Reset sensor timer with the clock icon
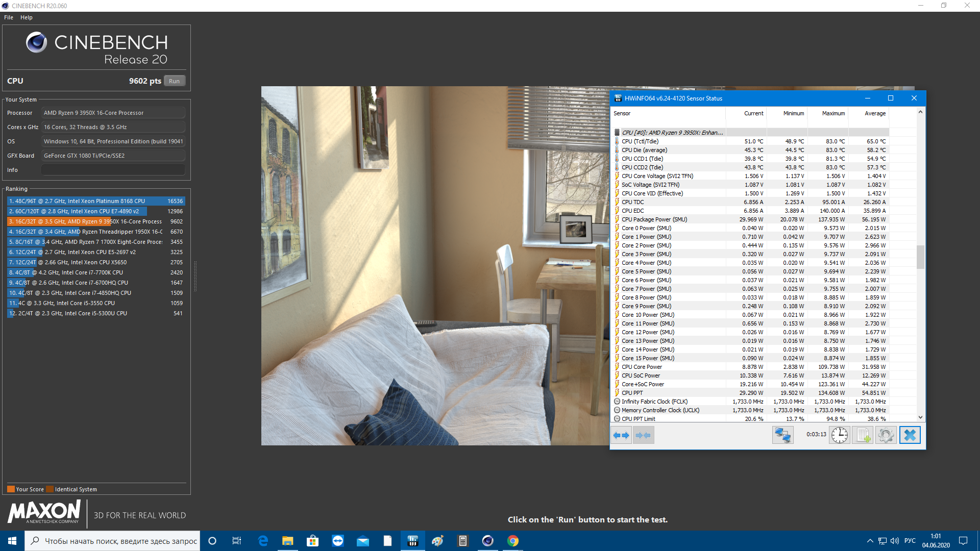This screenshot has width=980, height=551. click(839, 435)
